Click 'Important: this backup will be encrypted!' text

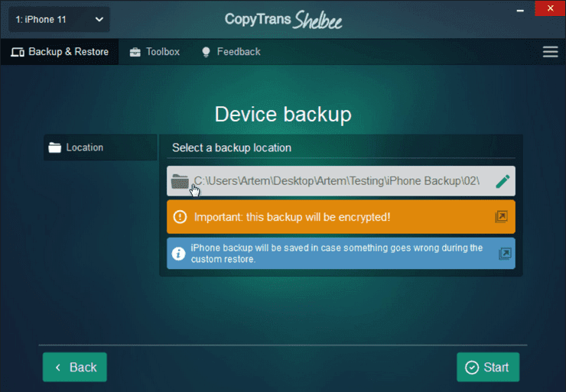pos(292,217)
